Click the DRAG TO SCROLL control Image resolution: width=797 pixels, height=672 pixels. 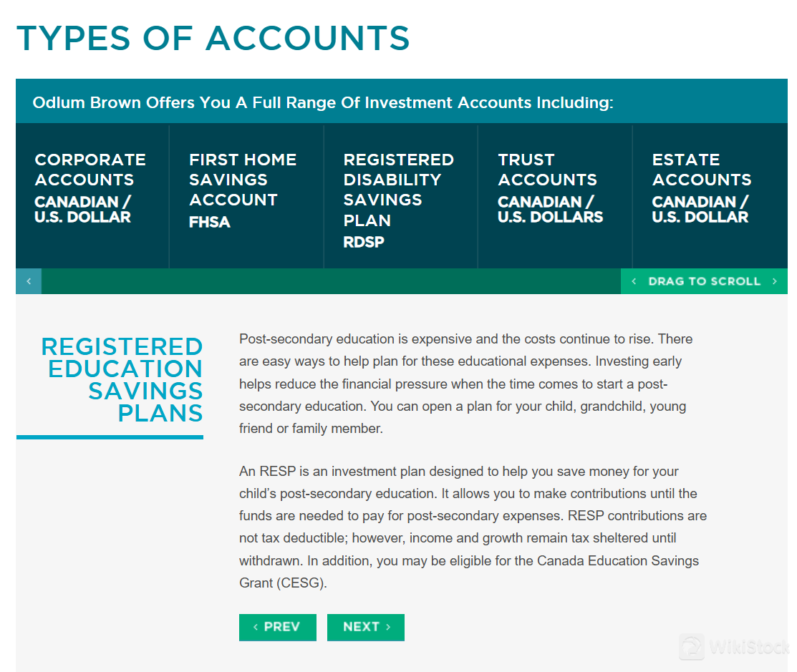tap(703, 281)
